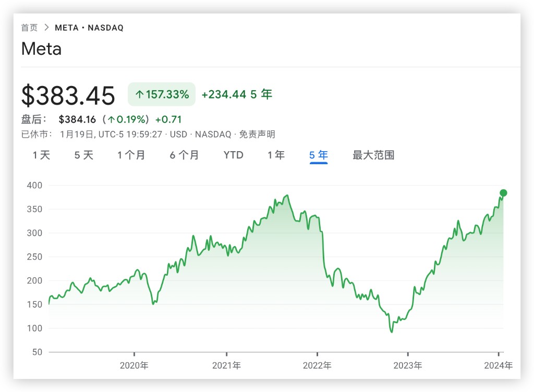
Task: Click the 250 y-axis label
Action: (34, 257)
